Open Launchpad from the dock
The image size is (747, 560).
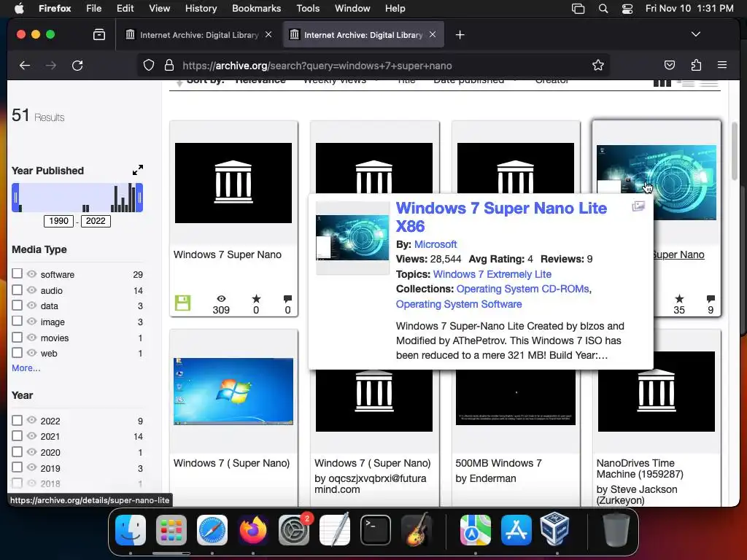(x=171, y=530)
